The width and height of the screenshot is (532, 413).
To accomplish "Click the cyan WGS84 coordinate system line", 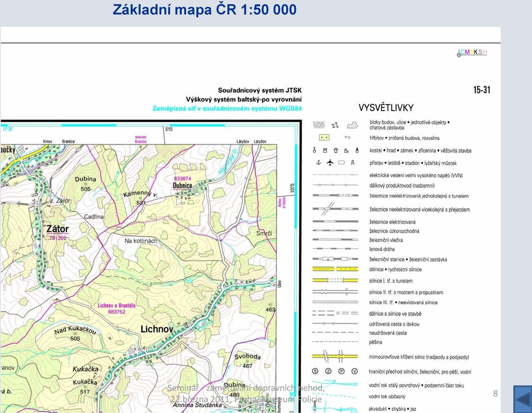I will pyautogui.click(x=227, y=109).
